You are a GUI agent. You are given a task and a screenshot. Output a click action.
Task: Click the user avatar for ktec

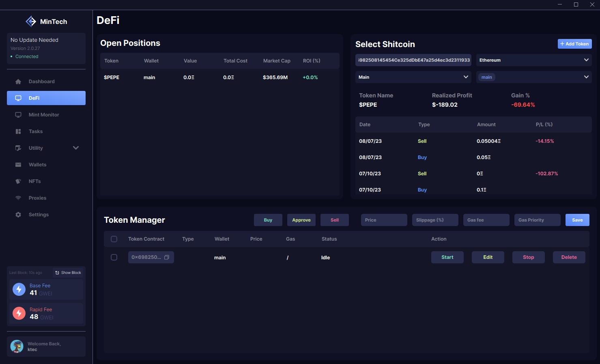17,347
